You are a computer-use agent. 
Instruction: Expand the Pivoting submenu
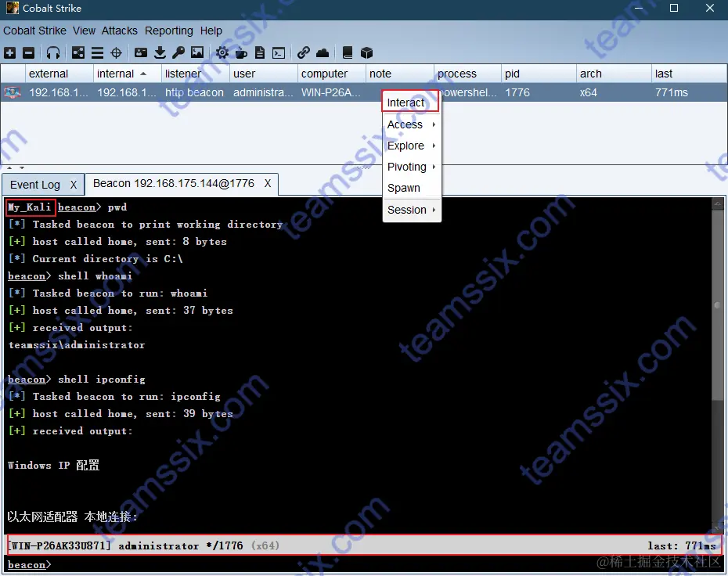point(411,167)
